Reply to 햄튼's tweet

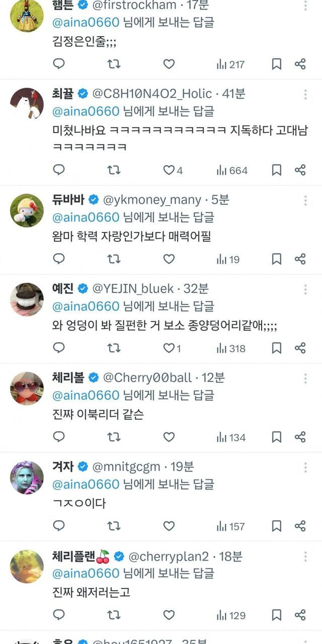coord(59,64)
